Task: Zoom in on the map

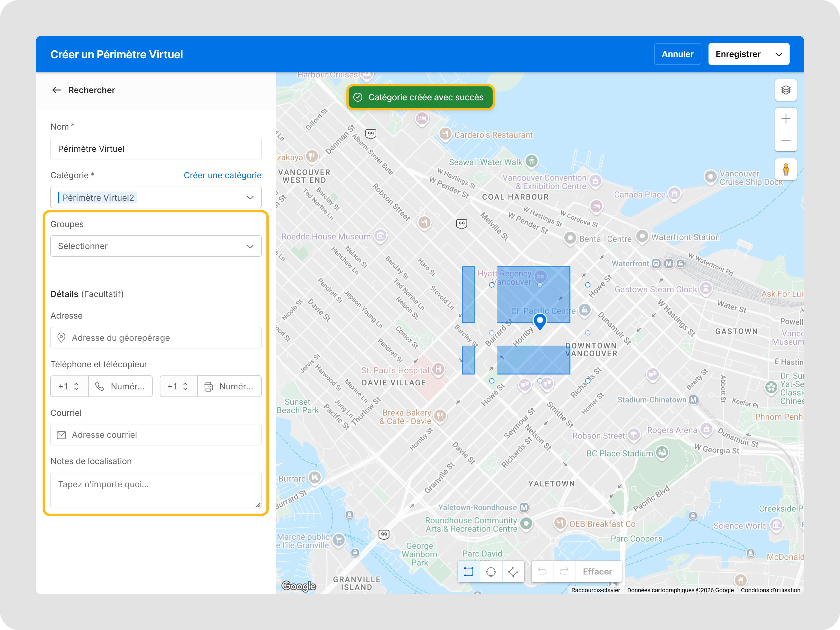Action: (786, 119)
